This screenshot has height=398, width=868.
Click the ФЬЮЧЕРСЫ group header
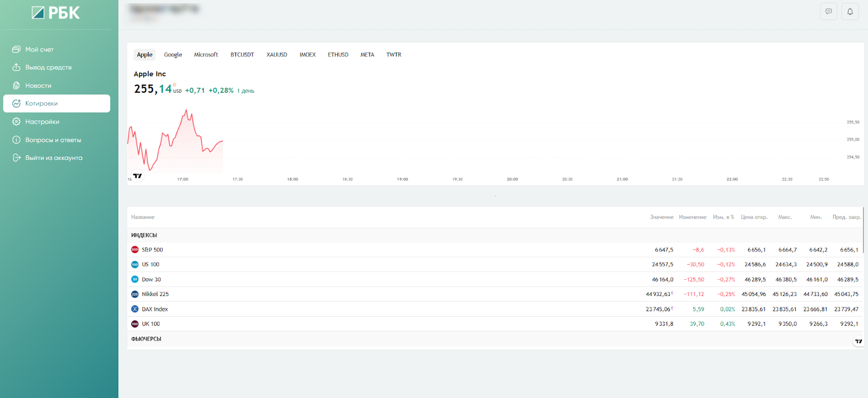click(x=146, y=339)
